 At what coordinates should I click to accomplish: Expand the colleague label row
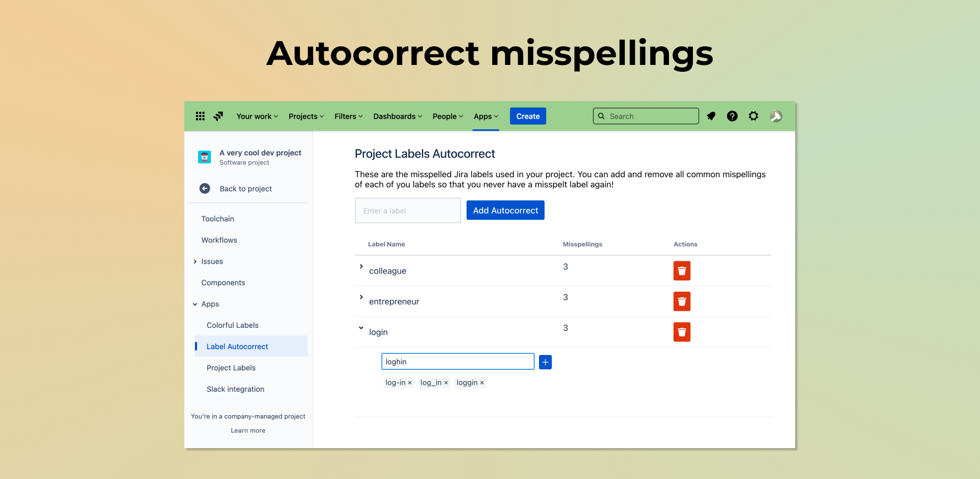[361, 266]
